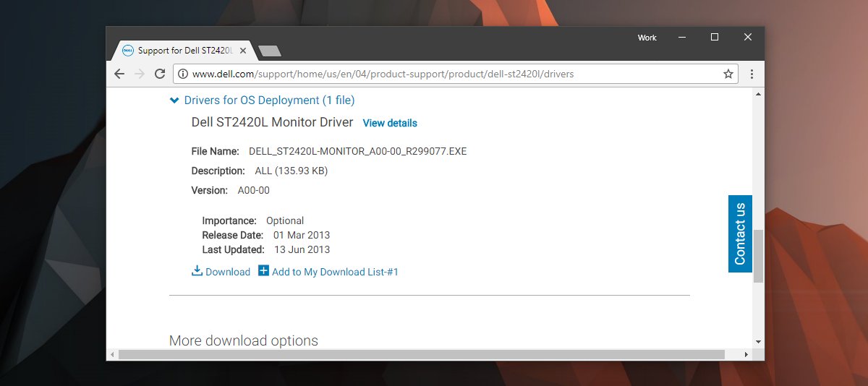
Task: Click the browser back arrow
Action: pyautogui.click(x=120, y=74)
